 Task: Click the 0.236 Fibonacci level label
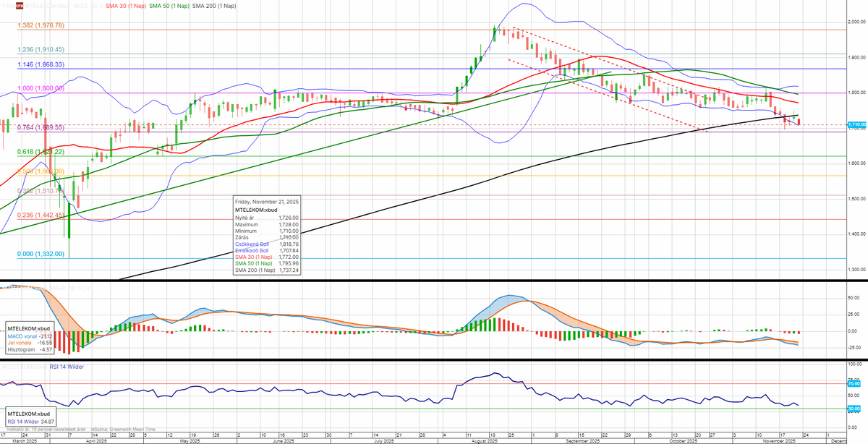[x=41, y=215]
